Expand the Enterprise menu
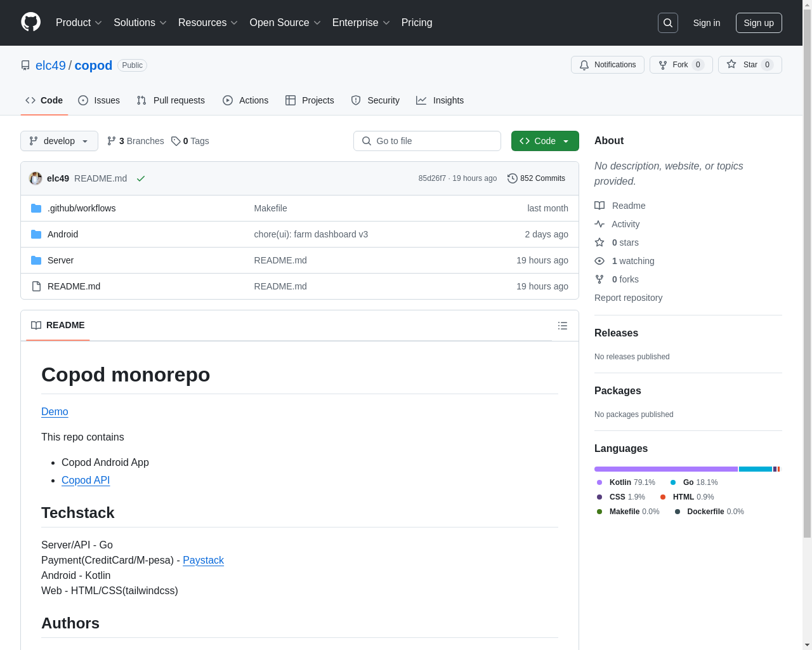 (x=361, y=23)
